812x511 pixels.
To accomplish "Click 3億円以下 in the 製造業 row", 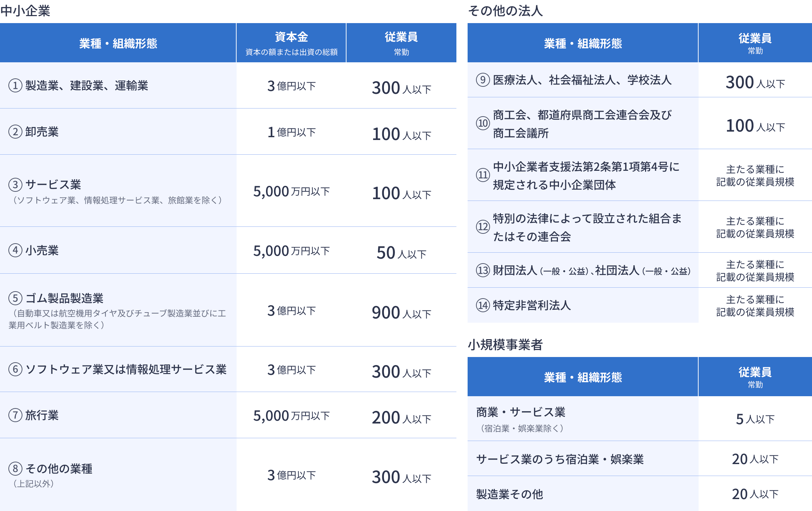I will (291, 86).
